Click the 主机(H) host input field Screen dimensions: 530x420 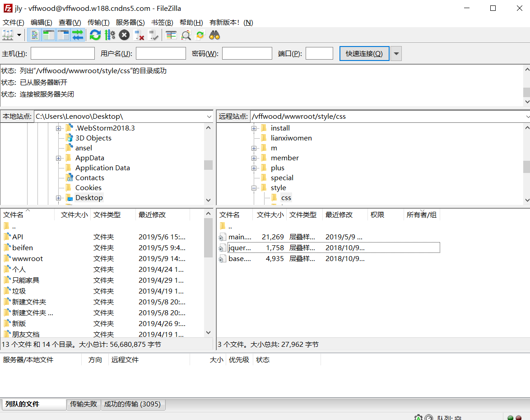[x=63, y=53]
